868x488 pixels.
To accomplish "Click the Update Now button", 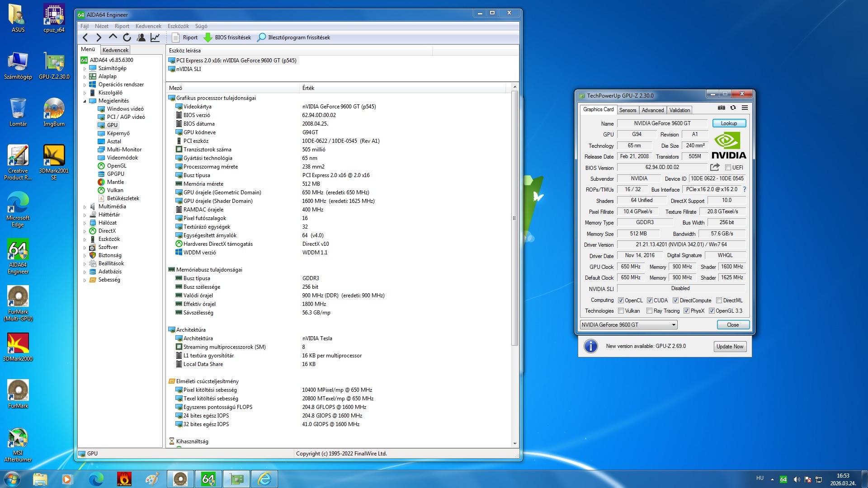I will [x=730, y=347].
